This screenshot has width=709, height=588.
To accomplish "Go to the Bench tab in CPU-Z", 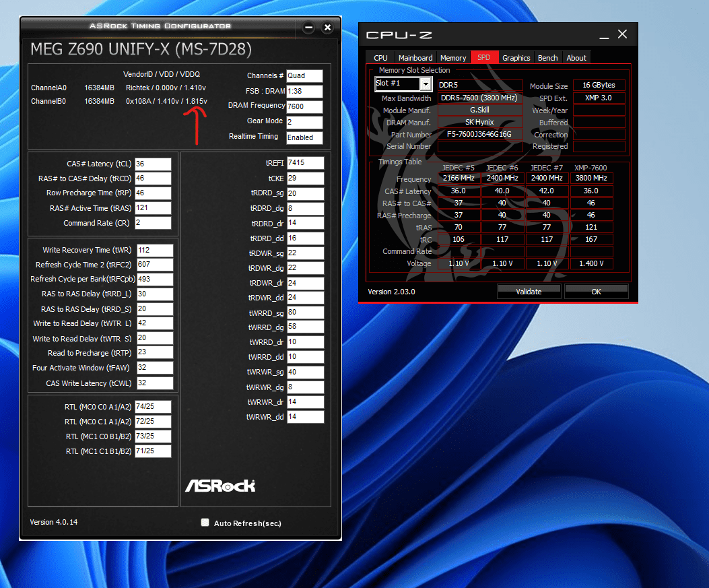I will tap(547, 58).
